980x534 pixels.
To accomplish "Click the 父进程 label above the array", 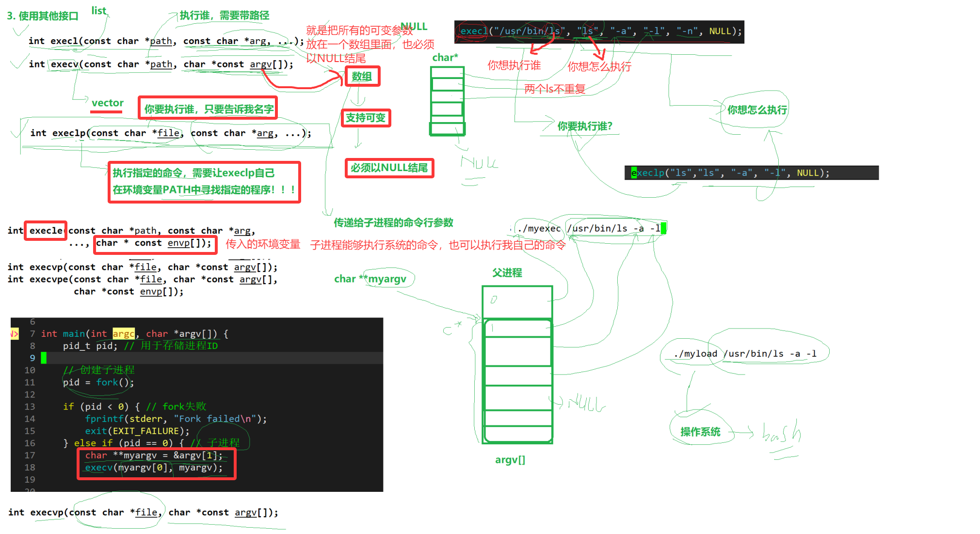I will 507,273.
